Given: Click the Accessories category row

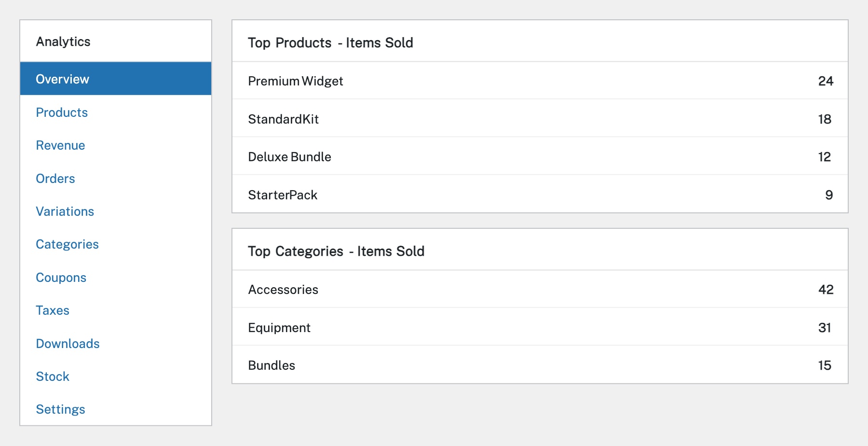Looking at the screenshot, I should click(x=540, y=289).
